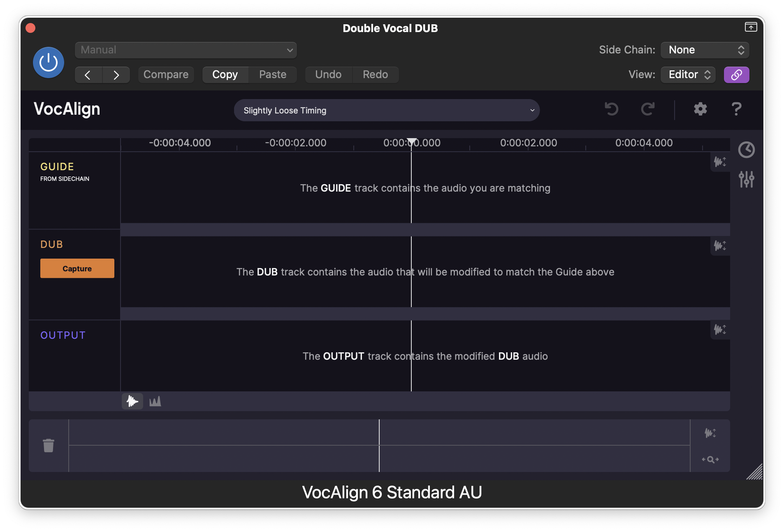Open the clock/history icon on right sidebar

coord(747,150)
